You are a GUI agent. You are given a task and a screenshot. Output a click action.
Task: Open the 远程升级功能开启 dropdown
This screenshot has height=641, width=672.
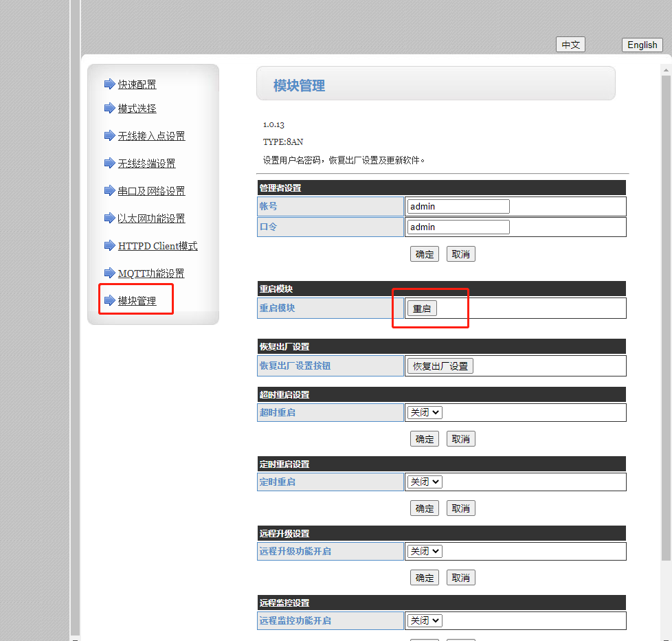click(425, 552)
